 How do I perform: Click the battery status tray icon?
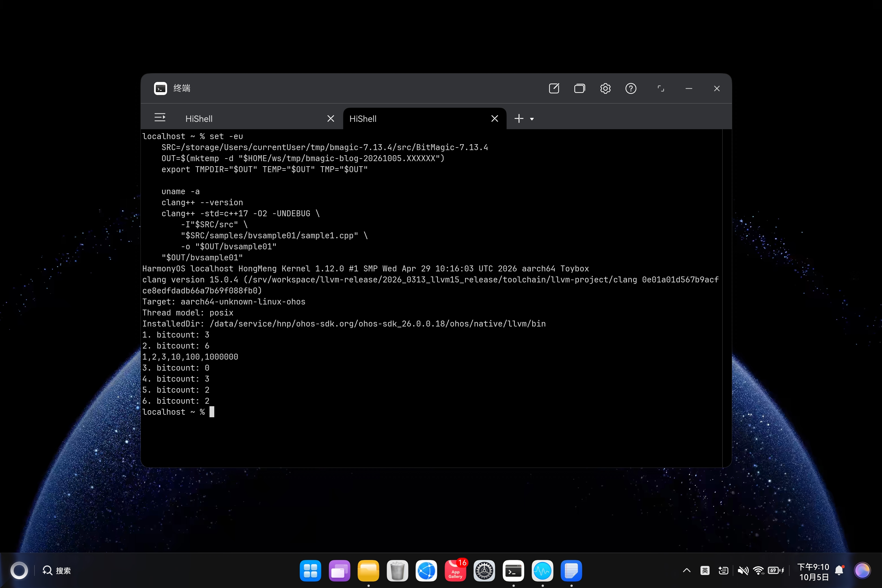[x=776, y=570]
